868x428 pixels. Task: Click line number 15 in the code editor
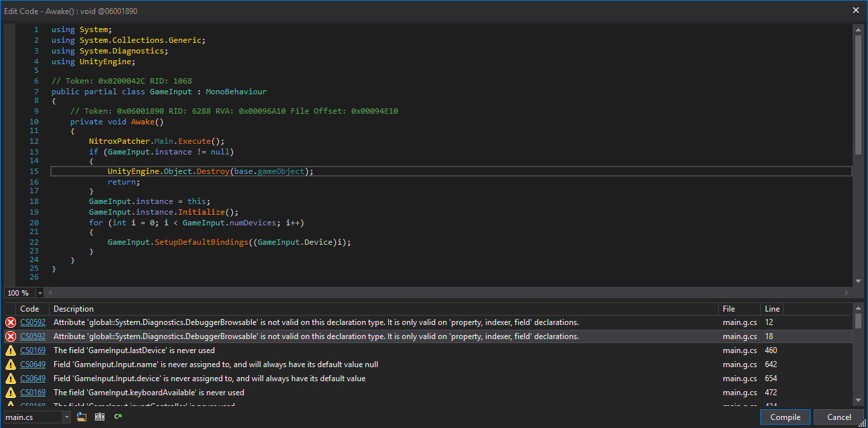tap(34, 171)
